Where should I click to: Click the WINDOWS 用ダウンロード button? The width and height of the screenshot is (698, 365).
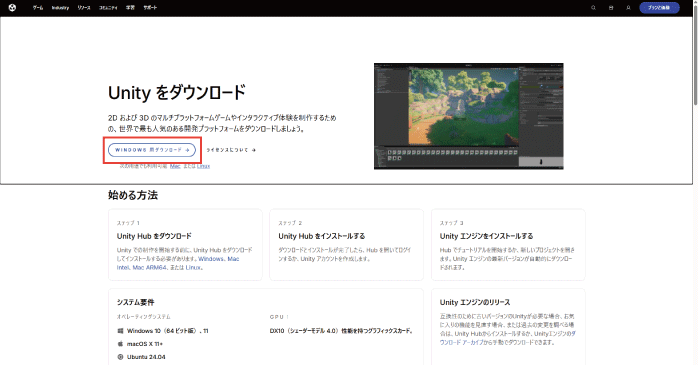coord(152,150)
